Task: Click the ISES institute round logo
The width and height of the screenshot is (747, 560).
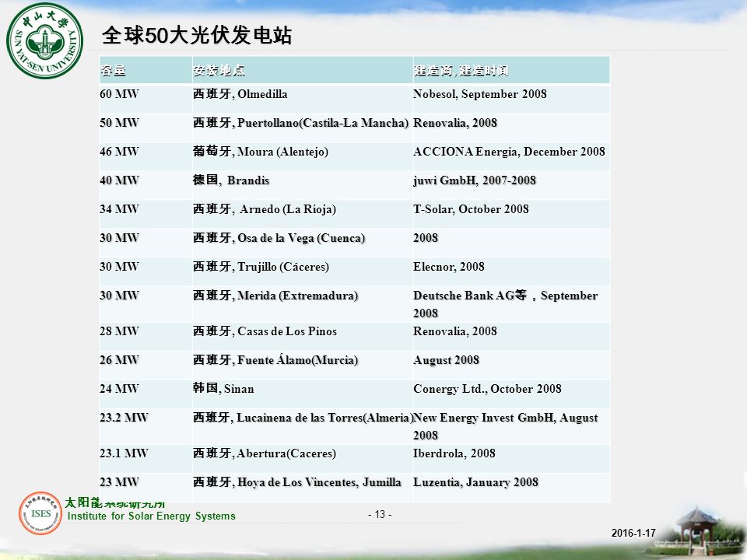Action: click(x=40, y=513)
